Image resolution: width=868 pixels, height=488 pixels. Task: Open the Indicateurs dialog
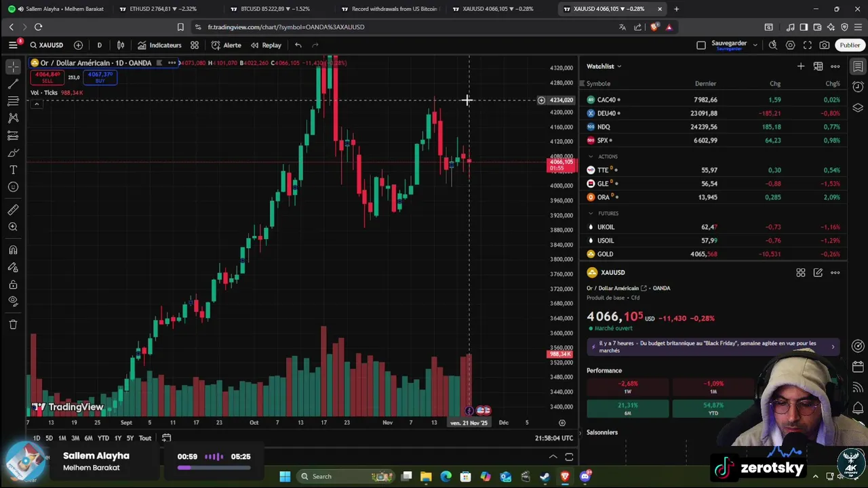(159, 45)
